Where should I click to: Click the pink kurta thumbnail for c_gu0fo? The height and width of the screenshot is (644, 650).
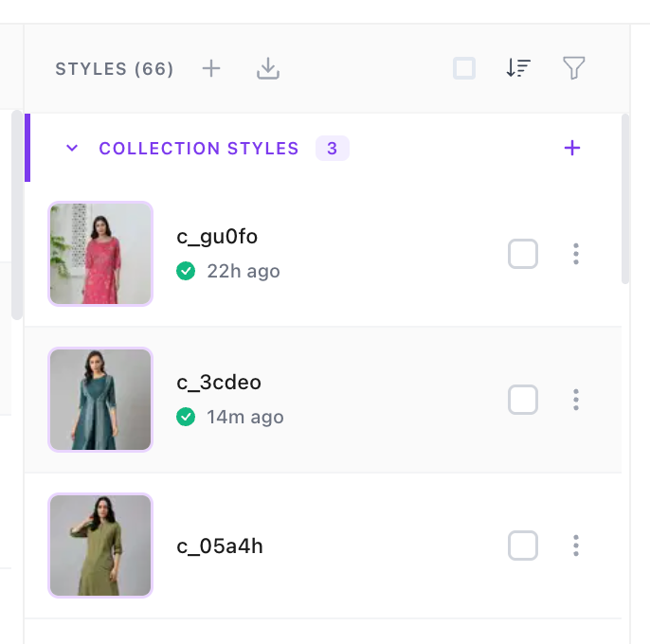point(100,254)
